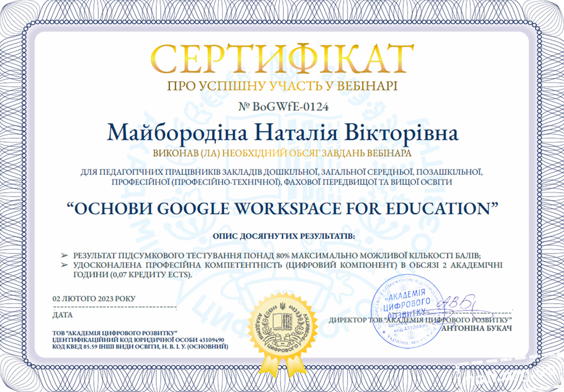Click the text ГОДИНИ (0,07 КРЕДИТУ ECTS)

coord(133,275)
